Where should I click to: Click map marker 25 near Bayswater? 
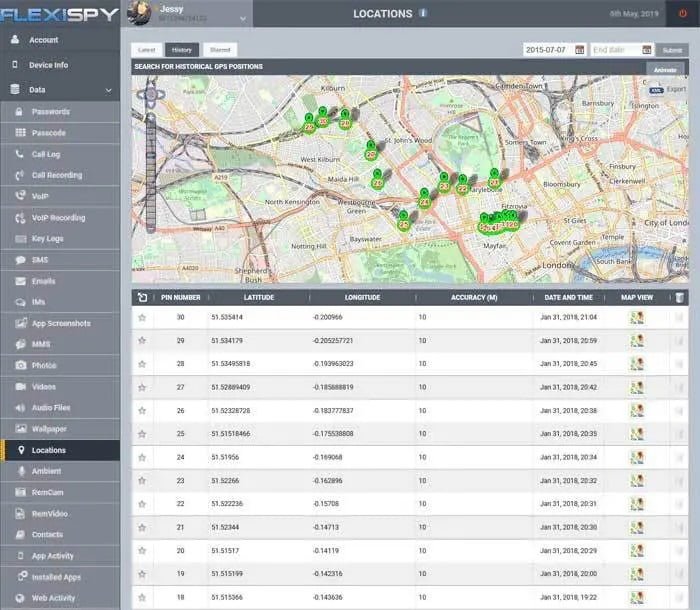[404, 221]
